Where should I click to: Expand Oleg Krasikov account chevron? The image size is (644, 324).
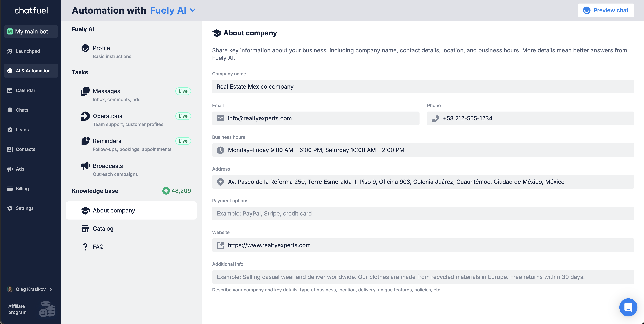tap(51, 289)
